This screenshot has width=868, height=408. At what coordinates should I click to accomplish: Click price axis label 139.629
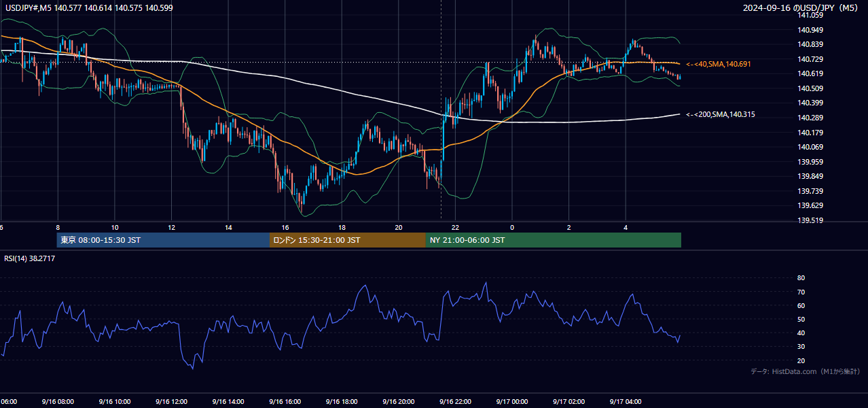pyautogui.click(x=810, y=205)
